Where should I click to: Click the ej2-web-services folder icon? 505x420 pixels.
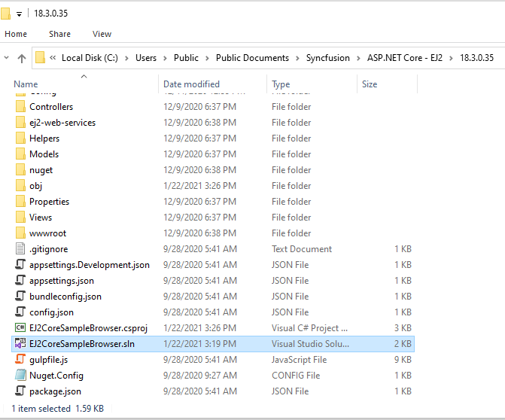20,123
